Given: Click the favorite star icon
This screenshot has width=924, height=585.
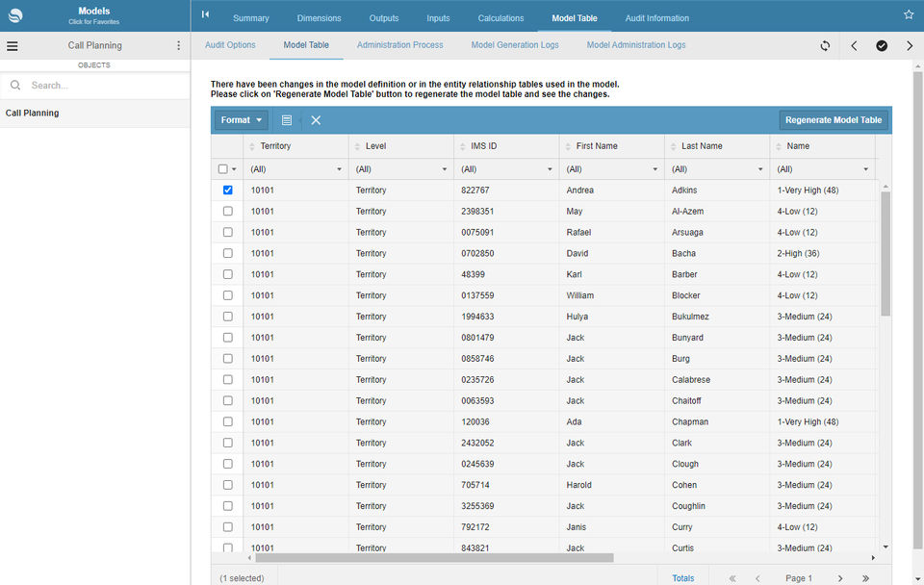Looking at the screenshot, I should (909, 14).
